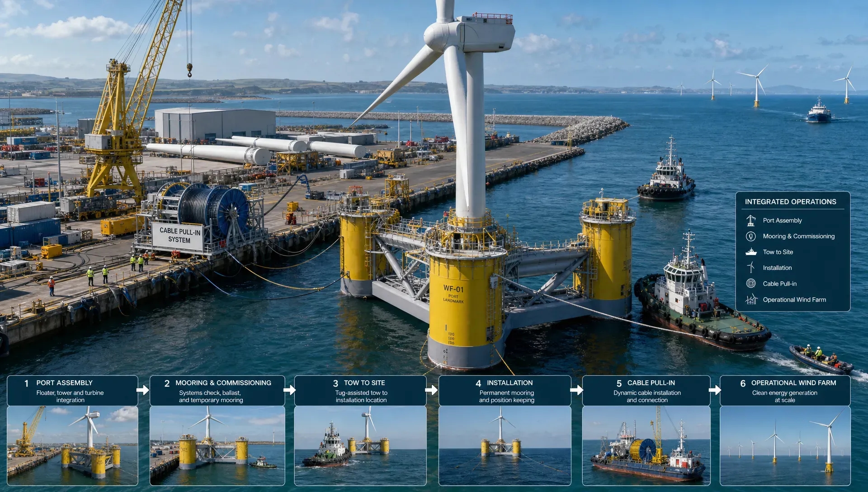Open the Mooring & Commissioning thumbnail image
Screen dimensions: 868x492
point(217,445)
